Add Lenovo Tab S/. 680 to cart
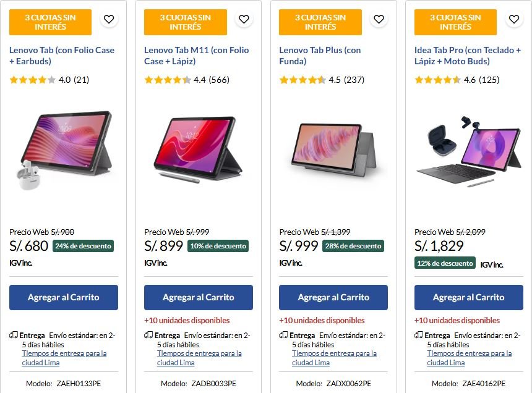532x393 pixels. coord(64,297)
